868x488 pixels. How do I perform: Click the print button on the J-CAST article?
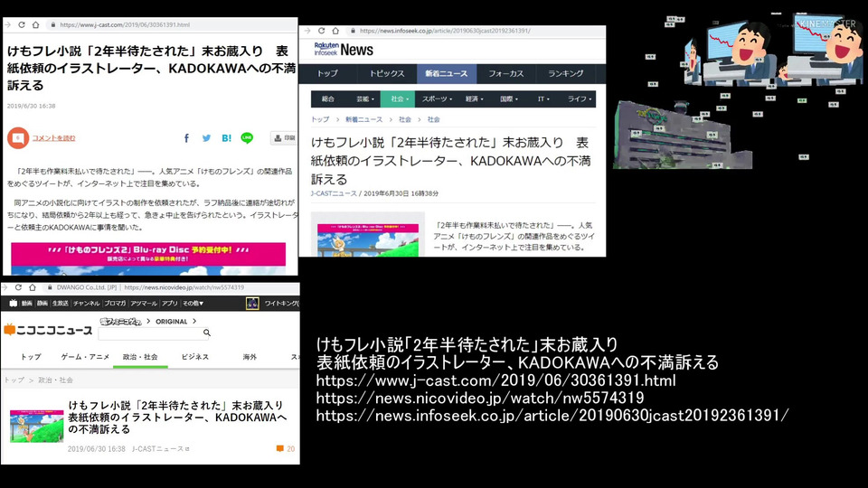284,137
